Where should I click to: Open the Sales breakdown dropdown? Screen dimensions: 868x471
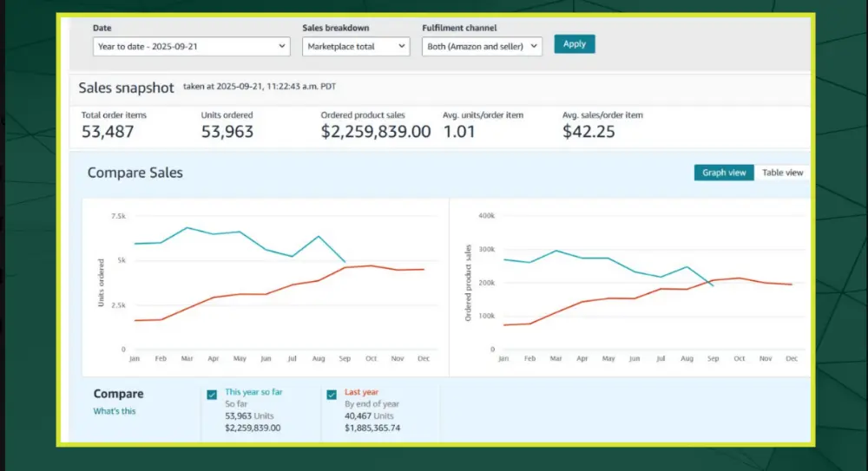click(356, 47)
